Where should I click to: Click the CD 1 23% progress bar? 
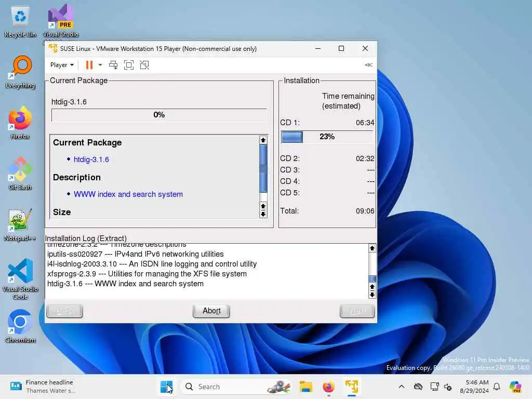327,137
